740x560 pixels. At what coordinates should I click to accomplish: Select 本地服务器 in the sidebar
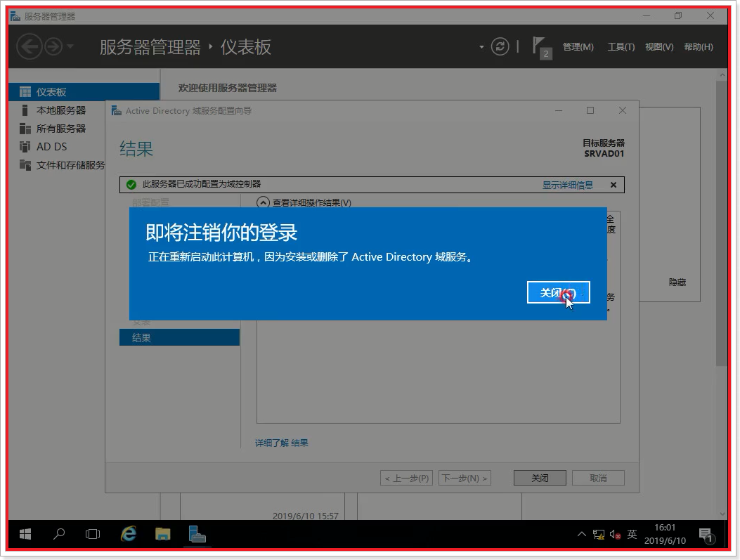pyautogui.click(x=61, y=110)
